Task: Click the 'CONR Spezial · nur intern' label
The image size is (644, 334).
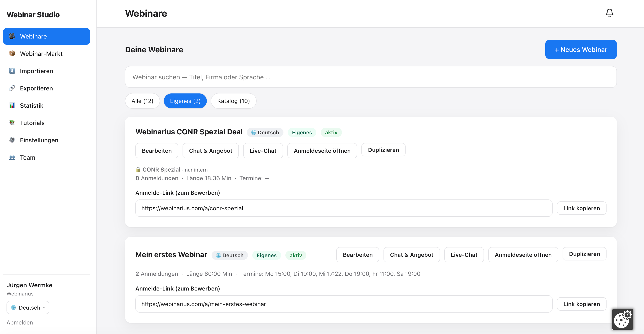Action: [172, 170]
